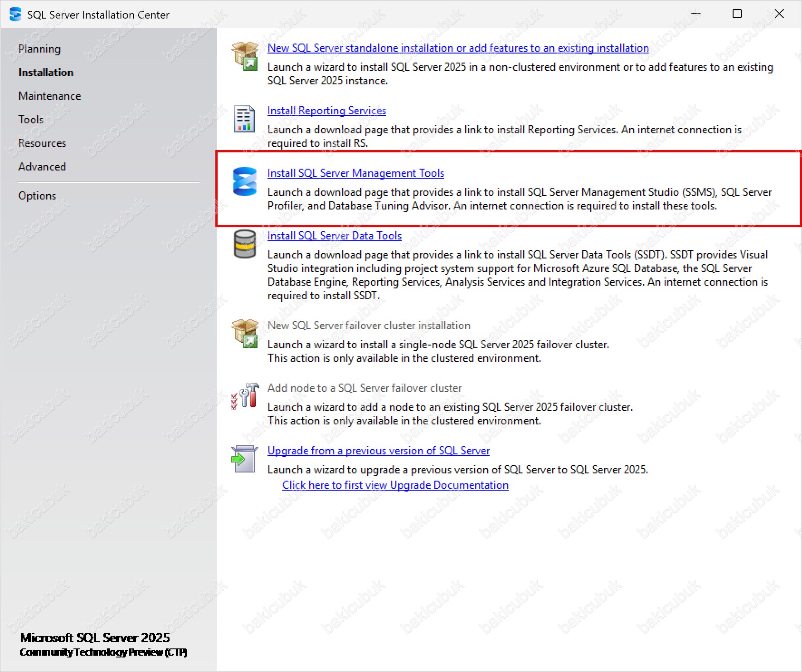Click Community Technology Preview (CTP) text

(x=103, y=653)
